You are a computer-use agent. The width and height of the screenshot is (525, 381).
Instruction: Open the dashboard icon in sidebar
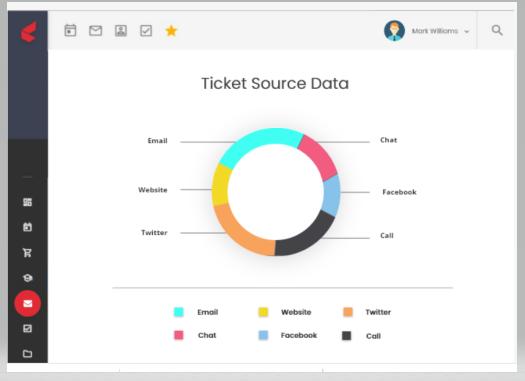(x=27, y=202)
